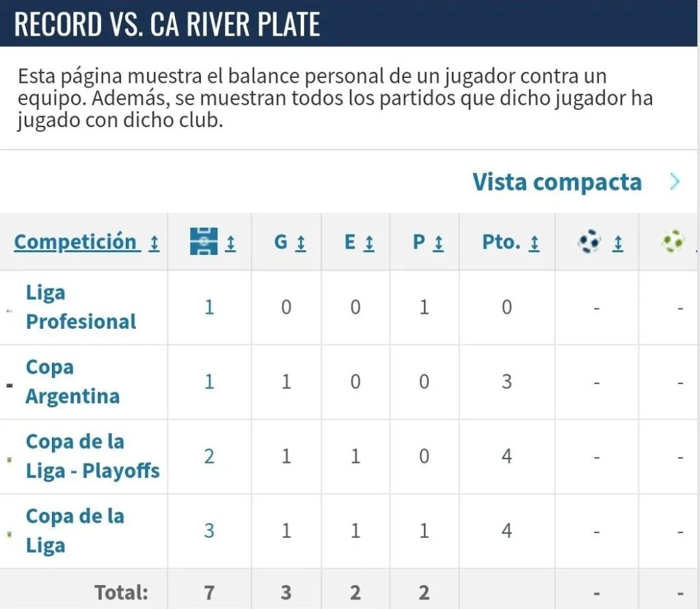Open the Copa de la Liga - Playoffs link
The height and width of the screenshot is (609, 700).
pyautogui.click(x=93, y=456)
